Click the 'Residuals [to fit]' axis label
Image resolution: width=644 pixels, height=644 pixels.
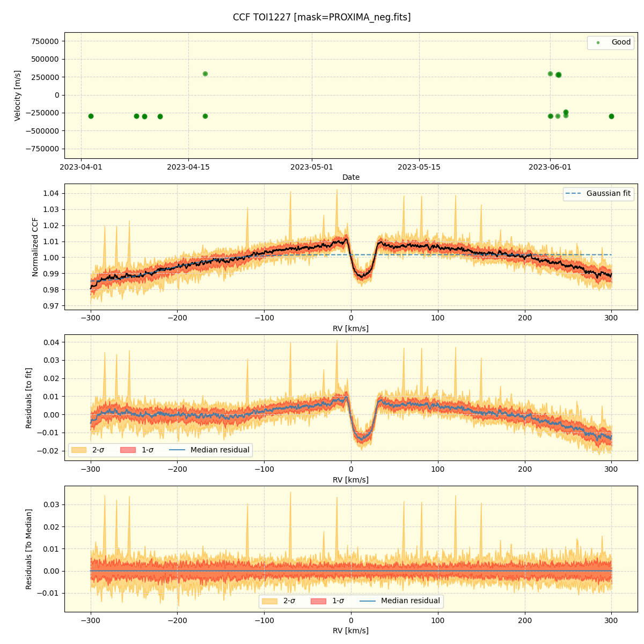[x=29, y=398]
